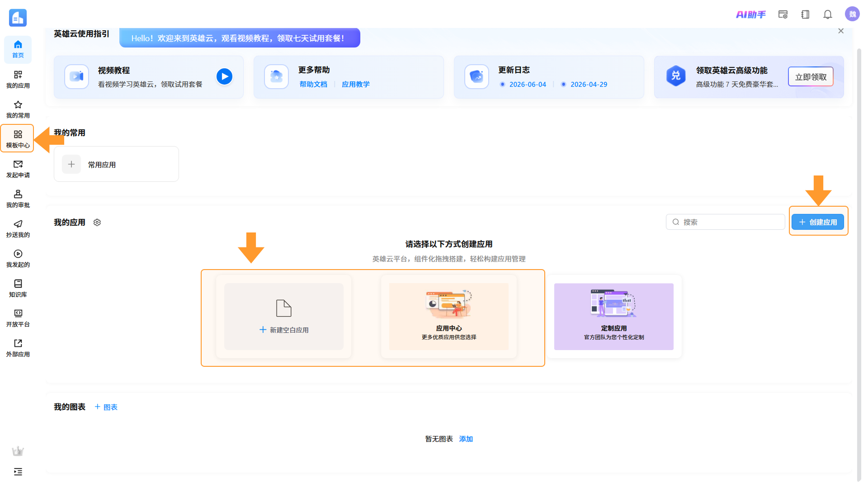This screenshot has width=868, height=488.
Task: Open the AI助手 assistant
Action: [751, 14]
